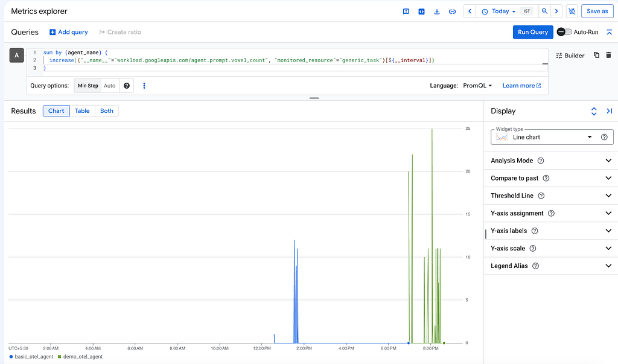618x364 pixels.
Task: Click the Min Step Auto input field
Action: pyautogui.click(x=110, y=86)
